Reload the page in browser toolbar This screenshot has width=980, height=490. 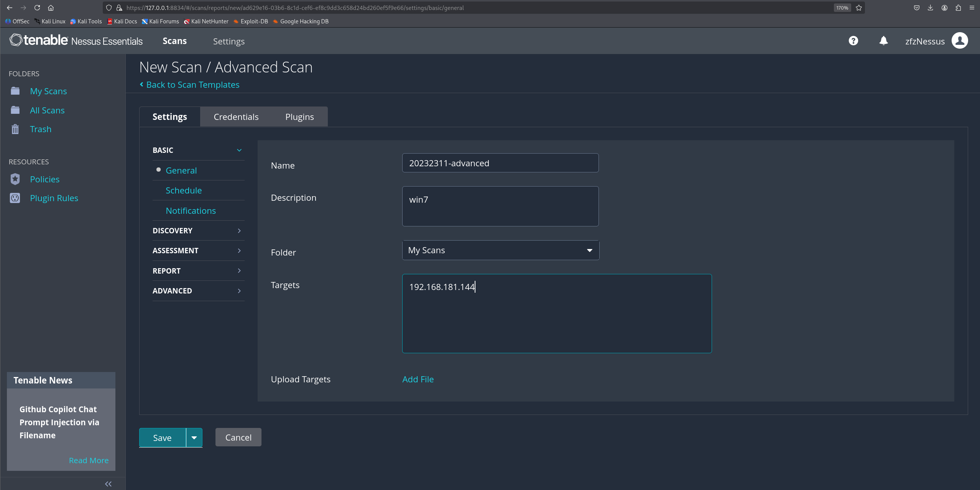click(x=37, y=8)
